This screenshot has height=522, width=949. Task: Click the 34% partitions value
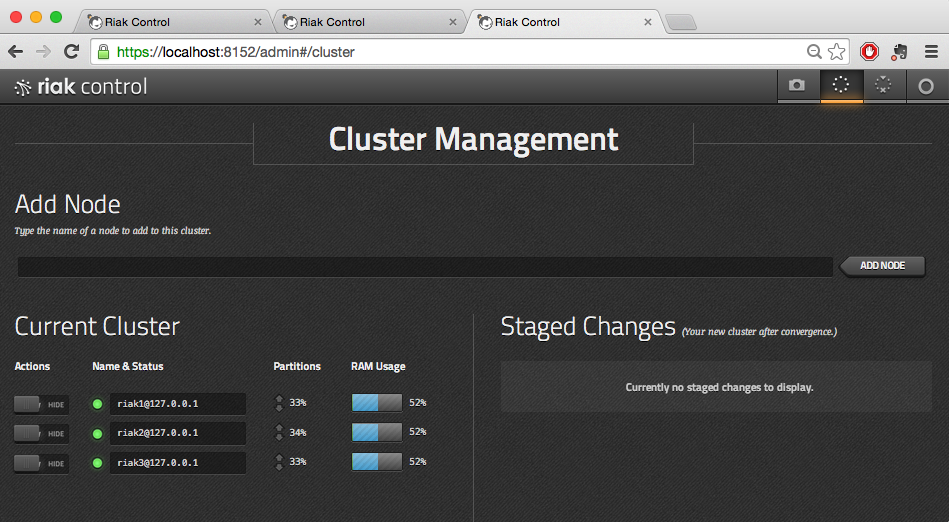pyautogui.click(x=297, y=432)
